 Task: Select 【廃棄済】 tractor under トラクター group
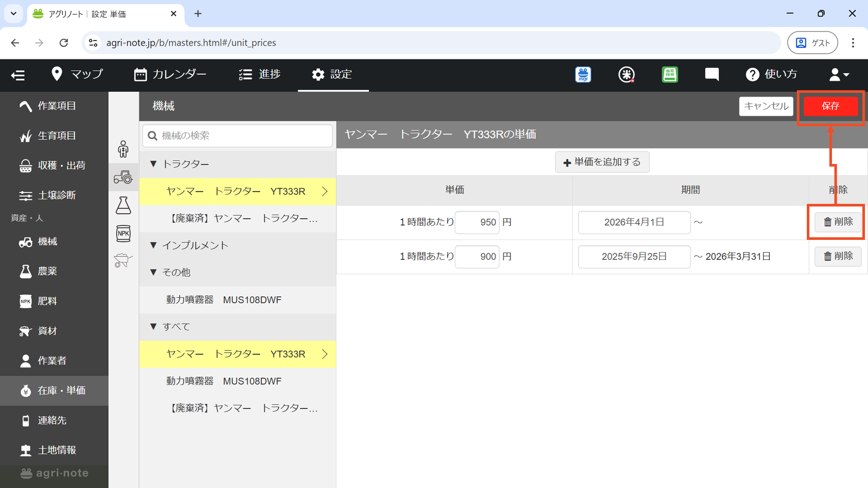tap(237, 218)
